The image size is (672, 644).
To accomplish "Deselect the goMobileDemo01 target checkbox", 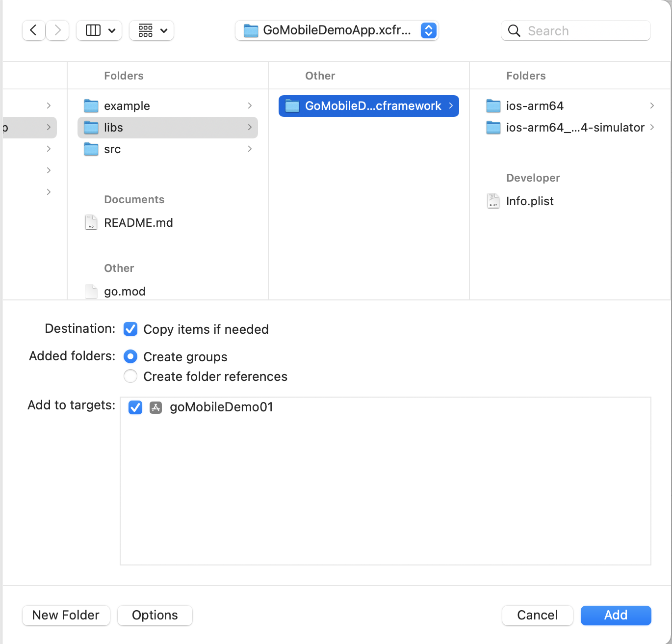I will pos(135,407).
